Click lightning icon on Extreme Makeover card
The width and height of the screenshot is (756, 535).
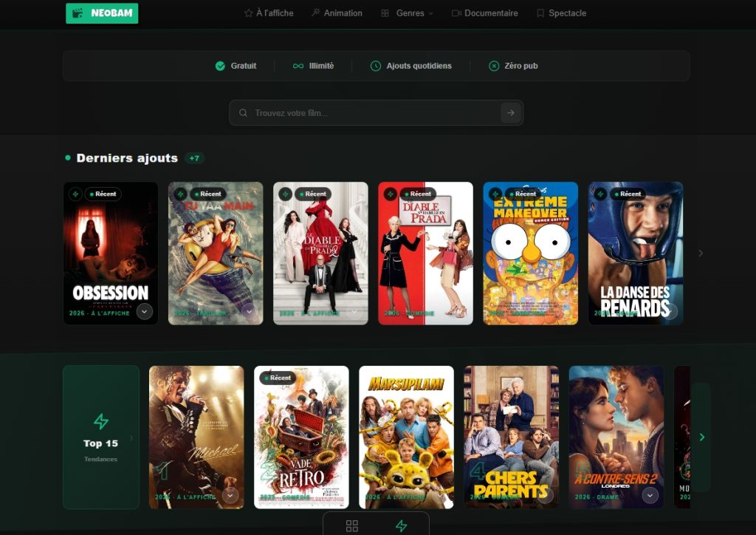point(495,194)
